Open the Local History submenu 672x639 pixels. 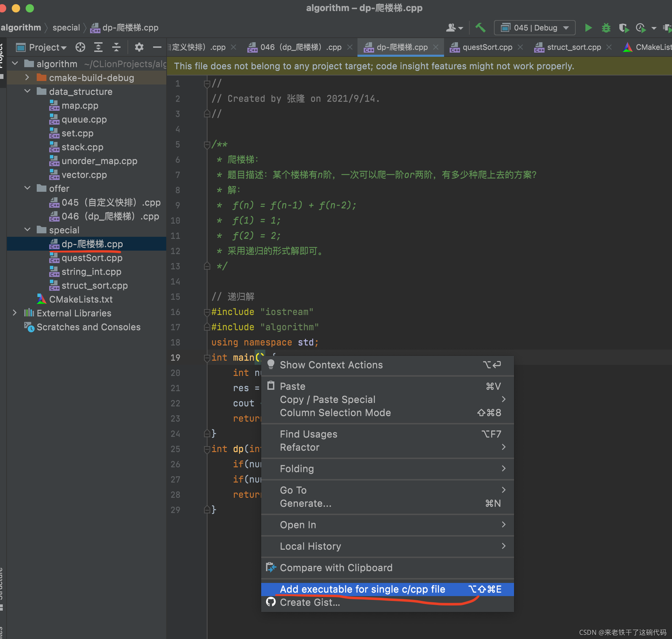tap(387, 546)
